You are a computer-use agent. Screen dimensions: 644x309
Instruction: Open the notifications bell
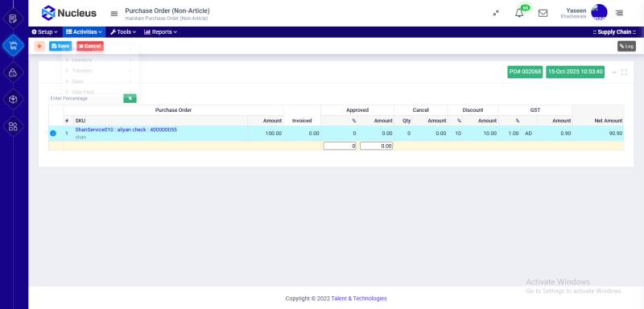tap(519, 13)
